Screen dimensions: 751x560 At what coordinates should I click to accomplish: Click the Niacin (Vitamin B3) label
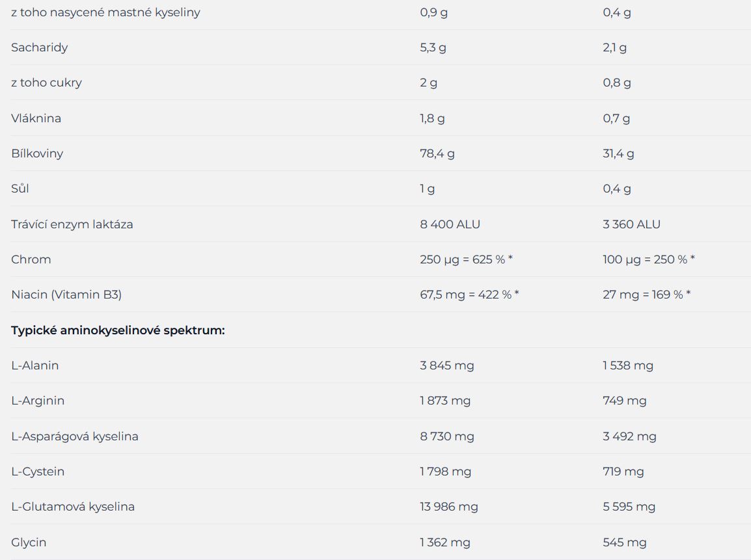coord(66,295)
